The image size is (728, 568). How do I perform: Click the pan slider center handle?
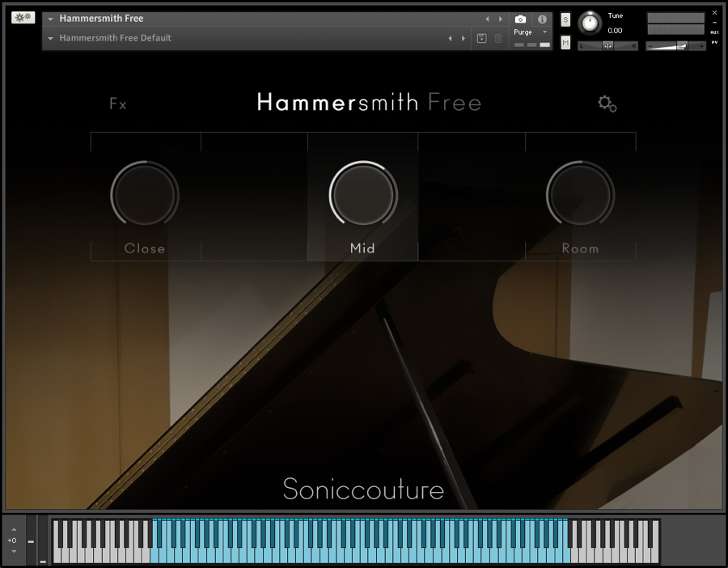[607, 45]
